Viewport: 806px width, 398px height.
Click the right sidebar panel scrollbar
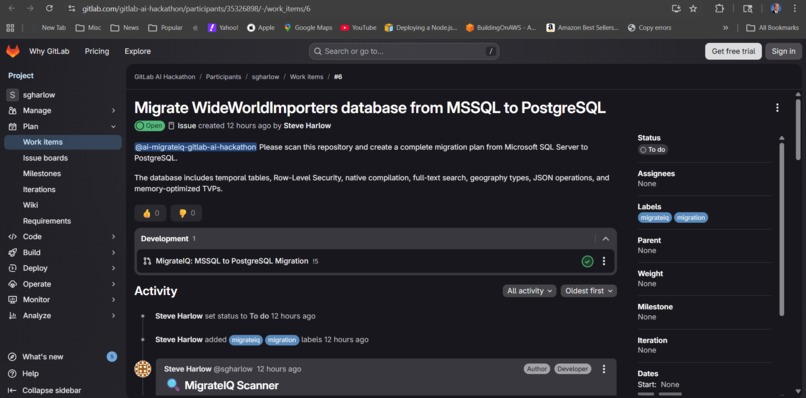pos(782,229)
